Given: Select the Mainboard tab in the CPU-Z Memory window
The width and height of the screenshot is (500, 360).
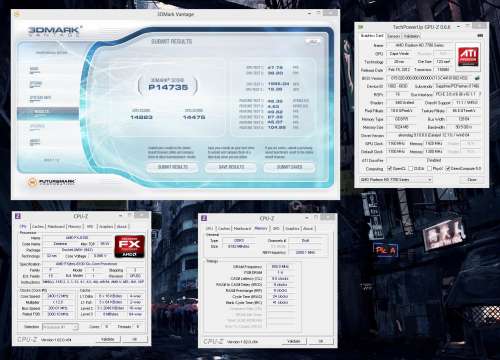Looking at the screenshot, I should tap(242, 229).
